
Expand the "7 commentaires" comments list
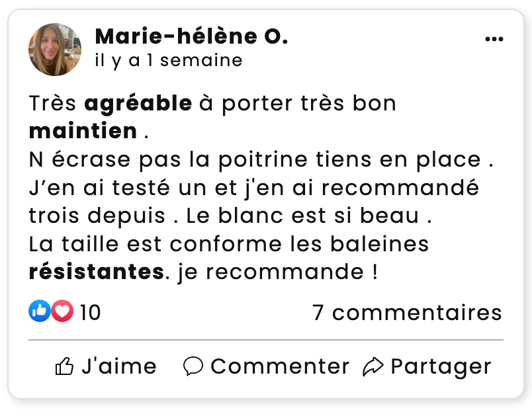click(x=407, y=312)
